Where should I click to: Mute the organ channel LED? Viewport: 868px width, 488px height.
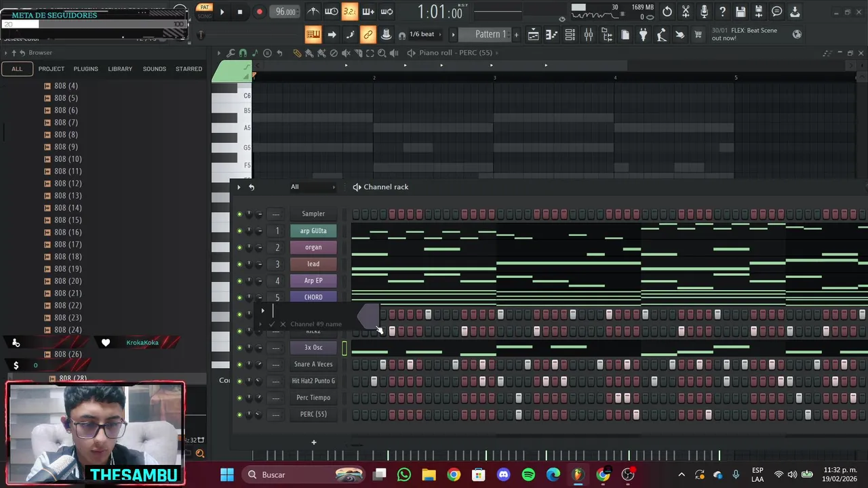(239, 247)
